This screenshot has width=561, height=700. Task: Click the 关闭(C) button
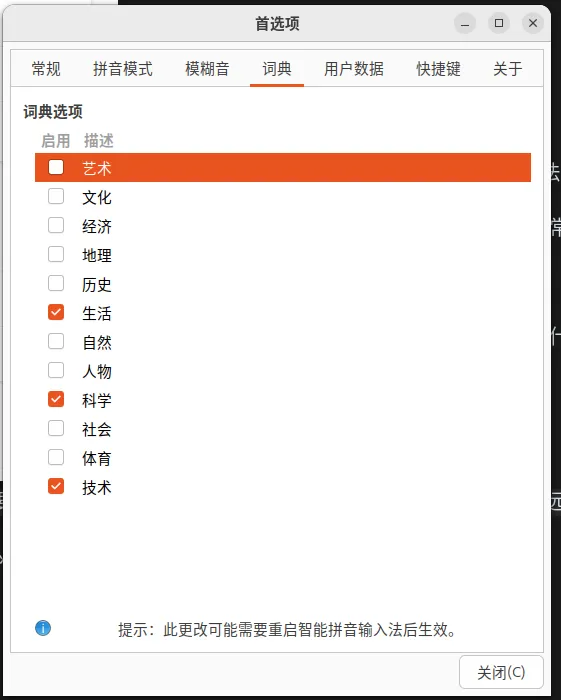501,672
